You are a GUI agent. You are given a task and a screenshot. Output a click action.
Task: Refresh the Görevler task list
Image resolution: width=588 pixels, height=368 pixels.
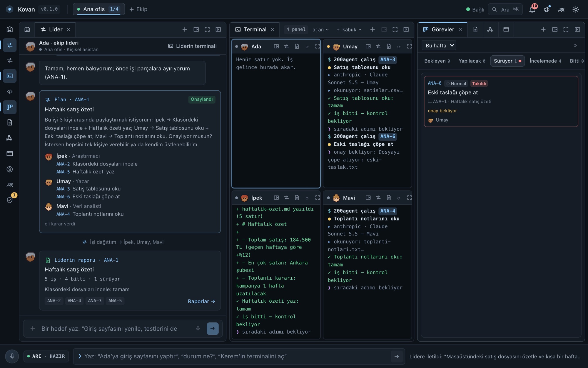coord(575,46)
